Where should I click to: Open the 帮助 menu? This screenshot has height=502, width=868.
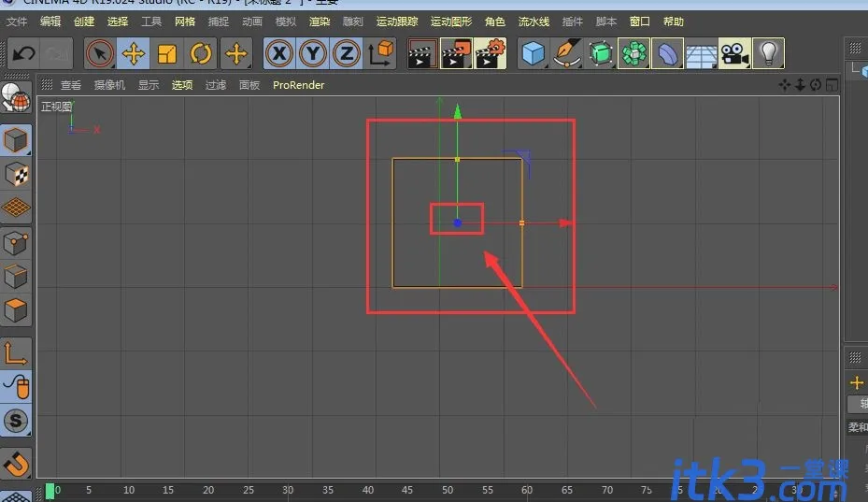point(674,22)
